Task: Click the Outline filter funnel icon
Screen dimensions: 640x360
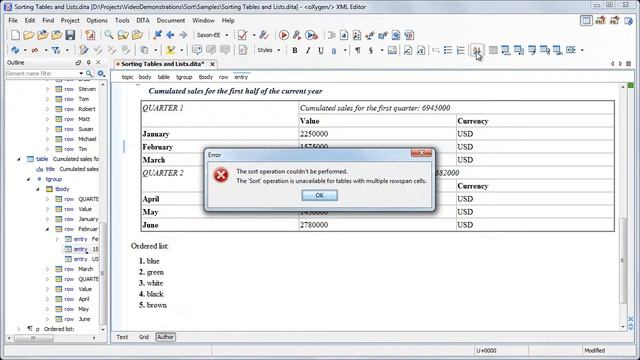Action: point(56,50)
